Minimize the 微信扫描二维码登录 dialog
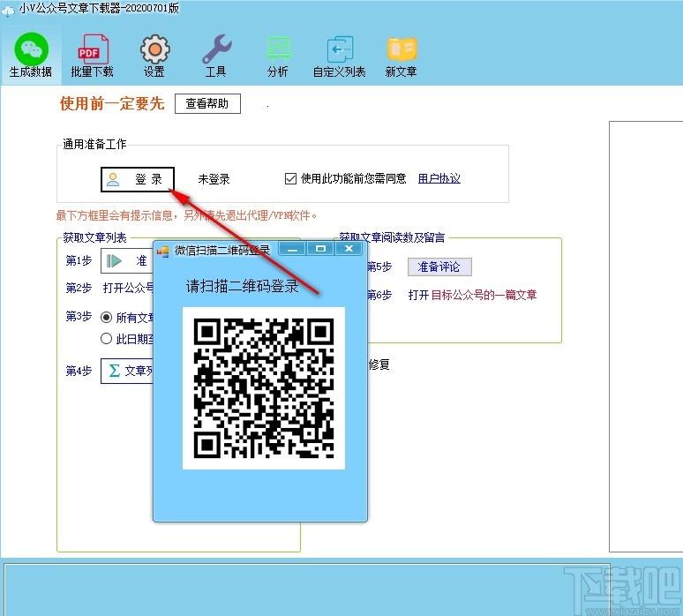The image size is (683, 616). (x=293, y=249)
